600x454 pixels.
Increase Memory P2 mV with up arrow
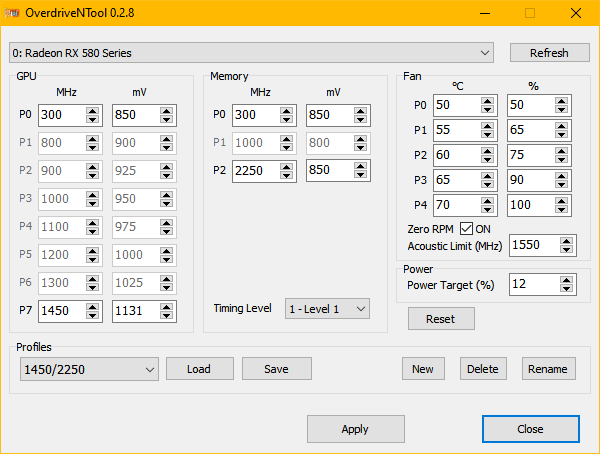(x=360, y=167)
